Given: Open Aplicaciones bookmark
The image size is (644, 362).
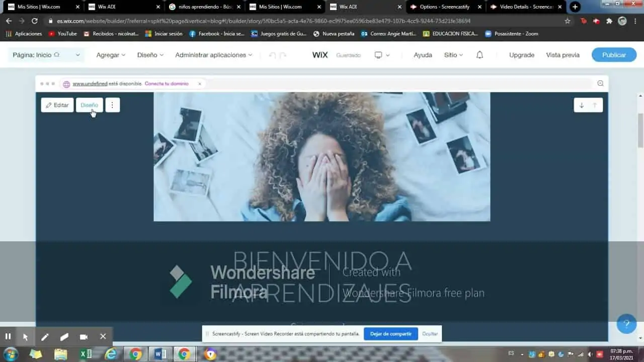Looking at the screenshot, I should point(24,34).
